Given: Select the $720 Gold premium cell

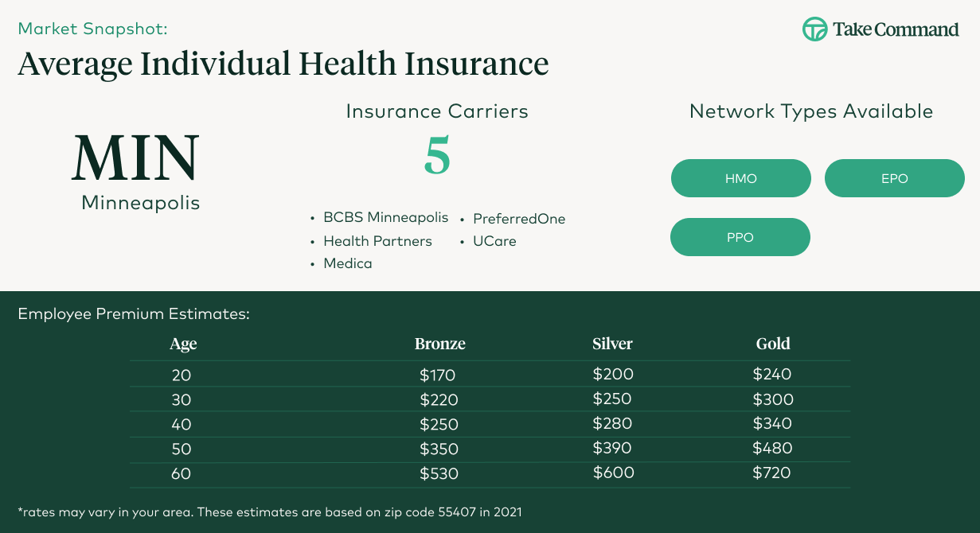Looking at the screenshot, I should (771, 473).
